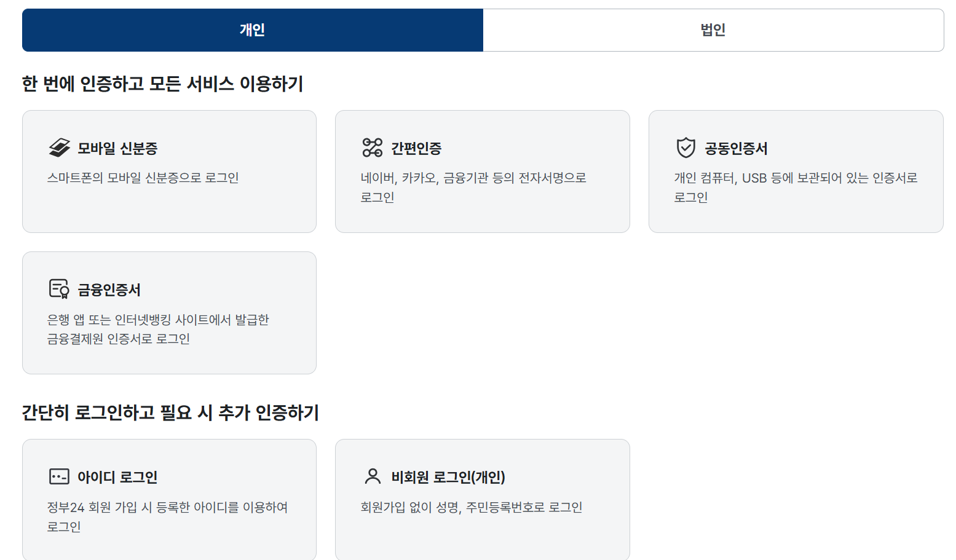956x560 pixels.
Task: Switch to the 법인 tab
Action: click(713, 30)
